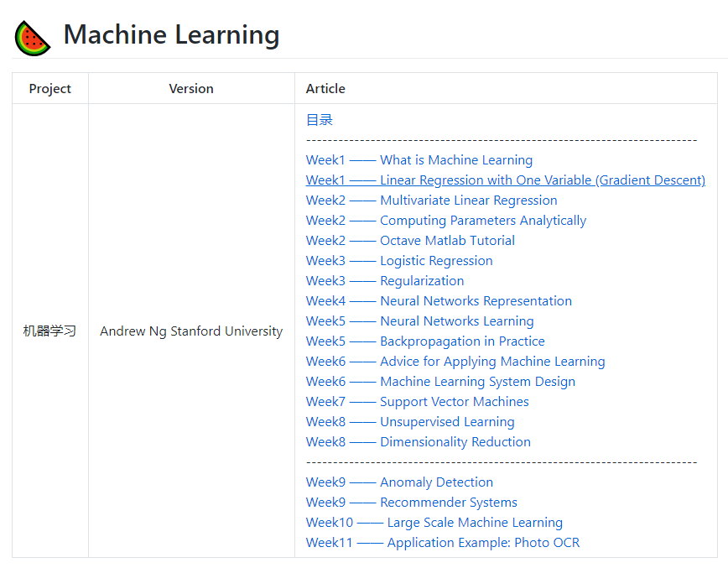Click the Version column header

(191, 89)
